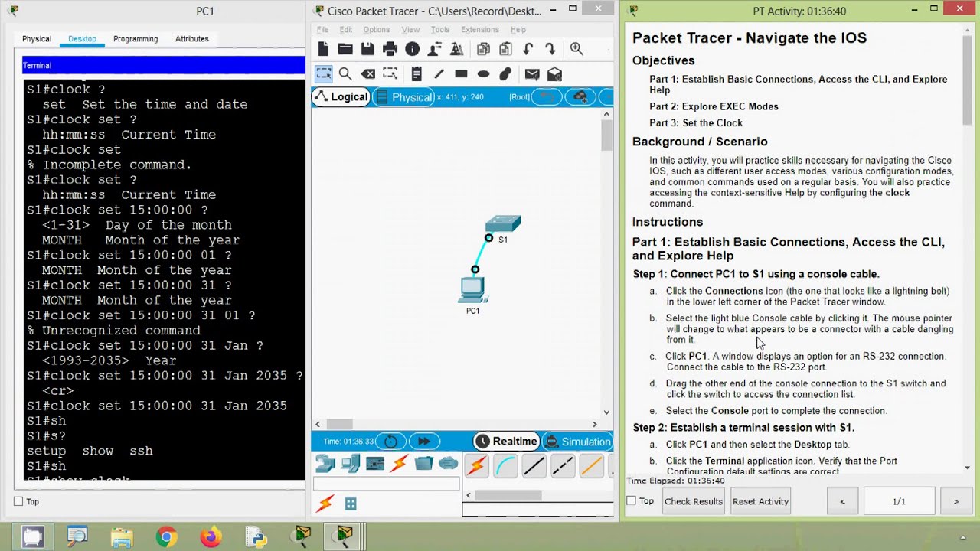Image resolution: width=980 pixels, height=551 pixels.
Task: Select the Components category icon
Action: click(375, 464)
